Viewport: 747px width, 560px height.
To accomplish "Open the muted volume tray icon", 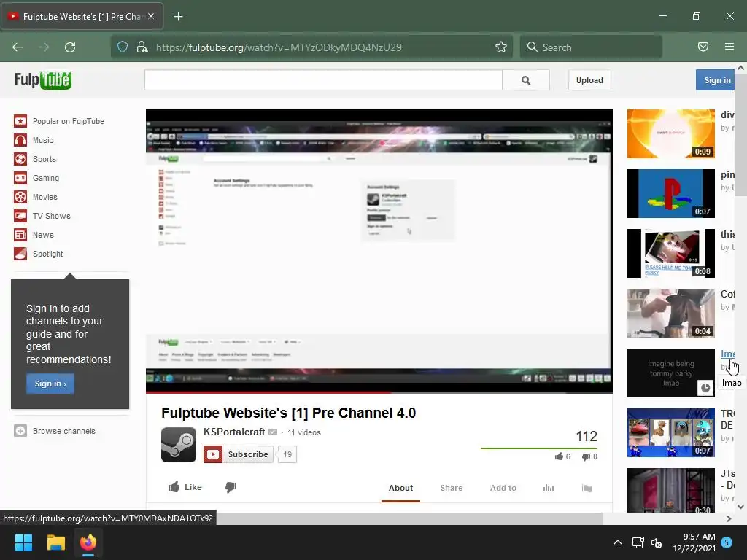I will 657,542.
